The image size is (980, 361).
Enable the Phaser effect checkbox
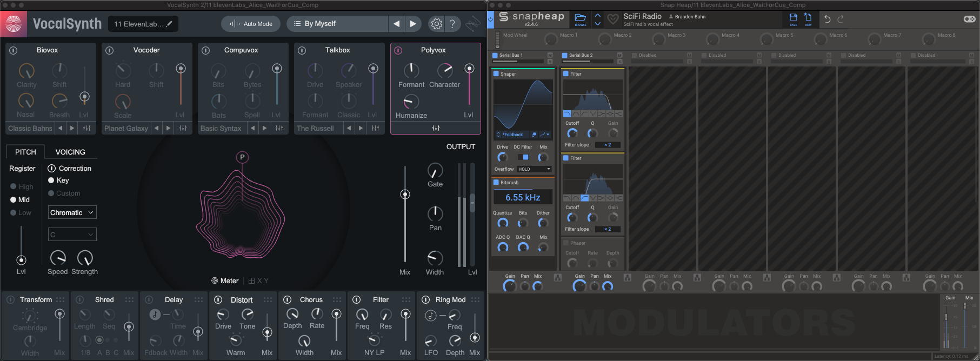pyautogui.click(x=566, y=243)
